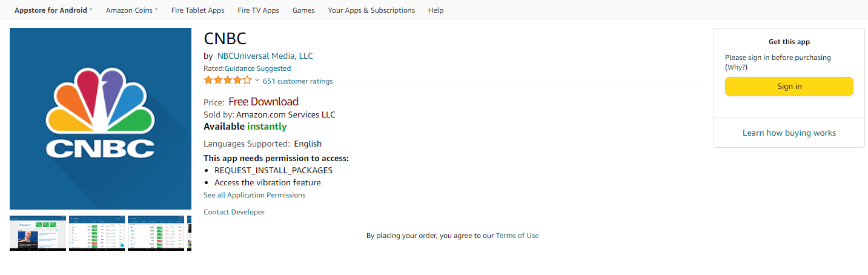868x275 pixels.
Task: Open Learn how buying works
Action: (x=789, y=133)
